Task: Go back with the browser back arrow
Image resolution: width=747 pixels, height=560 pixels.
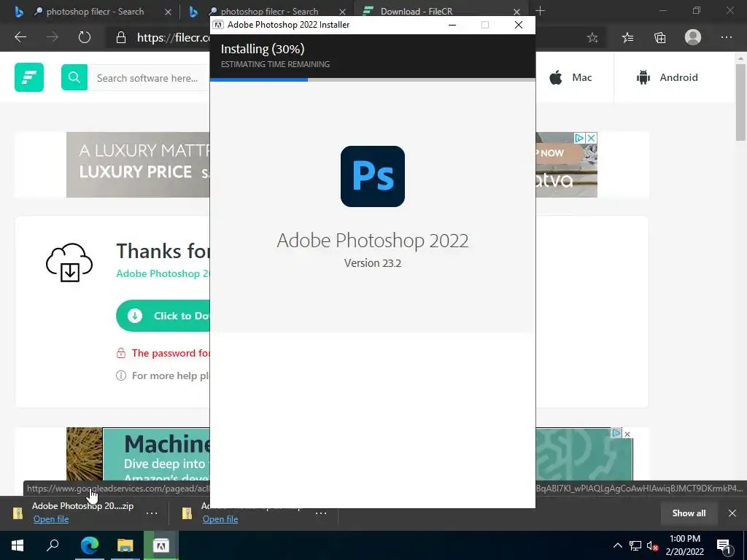Action: [20, 37]
